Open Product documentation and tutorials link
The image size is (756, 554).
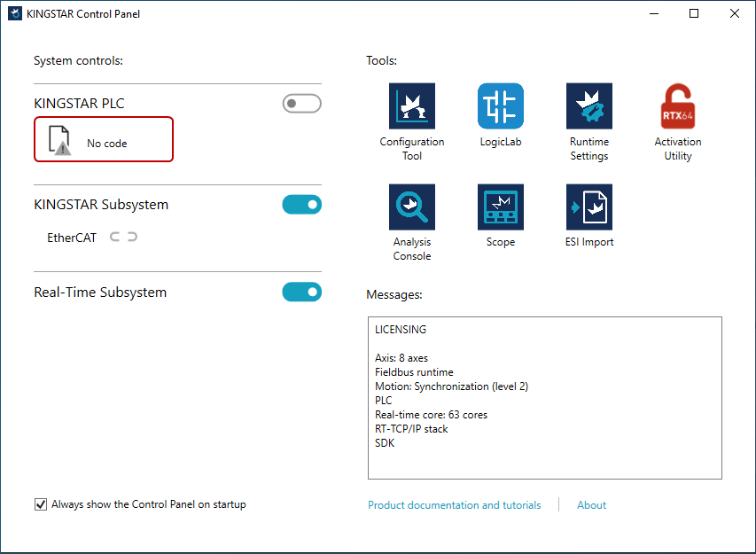pos(454,505)
